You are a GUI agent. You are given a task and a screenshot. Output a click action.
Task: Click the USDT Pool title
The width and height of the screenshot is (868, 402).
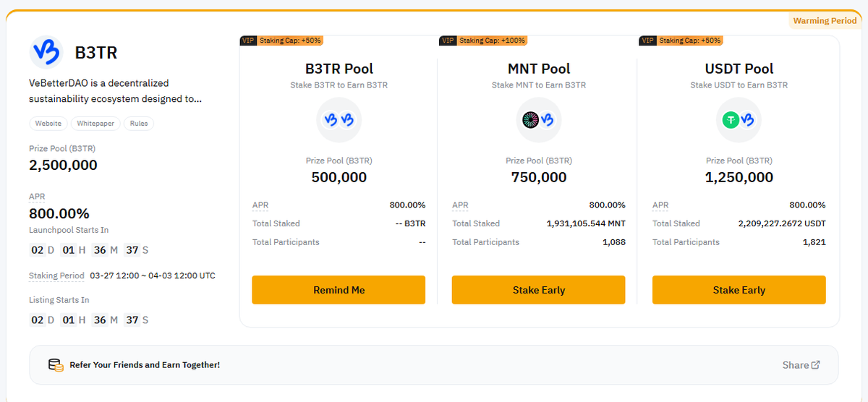coord(739,69)
